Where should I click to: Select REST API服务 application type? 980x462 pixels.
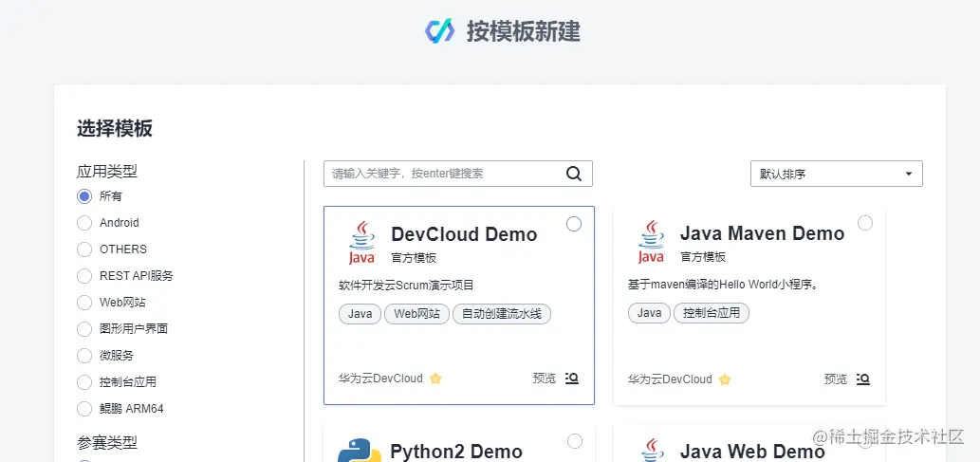(84, 276)
